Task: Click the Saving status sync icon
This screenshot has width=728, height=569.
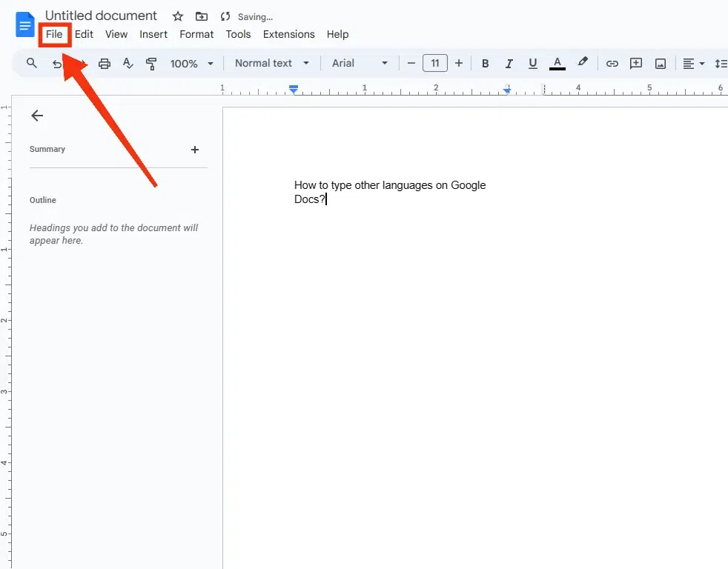Action: (225, 17)
